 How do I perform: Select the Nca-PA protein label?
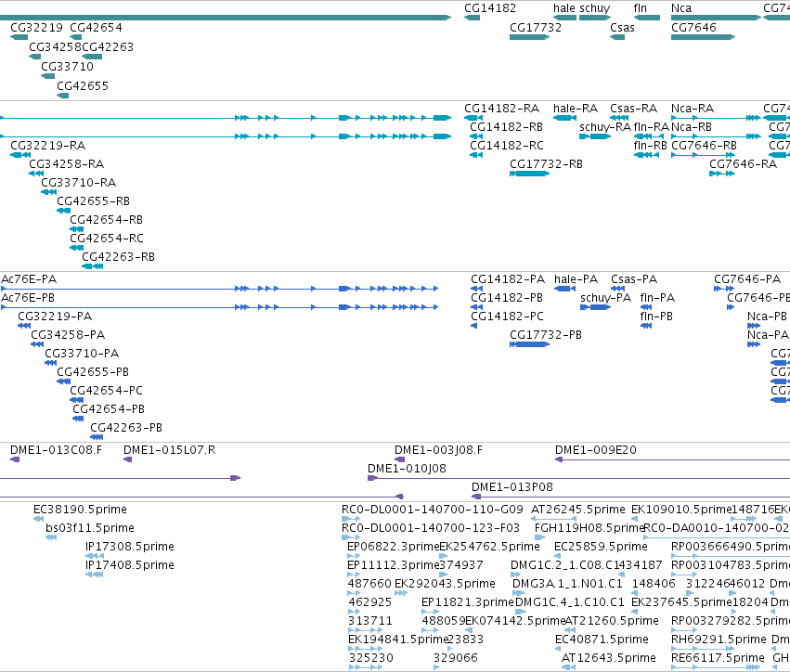tap(768, 335)
